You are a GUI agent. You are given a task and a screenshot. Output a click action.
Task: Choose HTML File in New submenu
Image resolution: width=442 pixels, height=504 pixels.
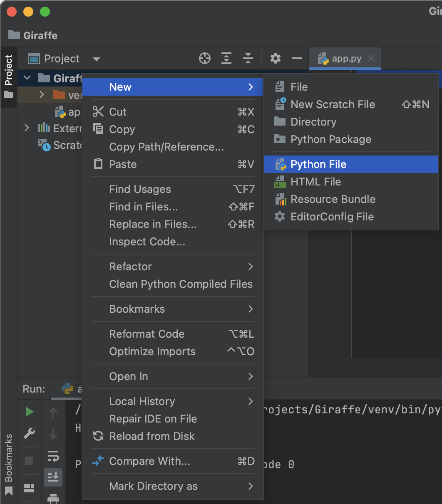click(351, 182)
